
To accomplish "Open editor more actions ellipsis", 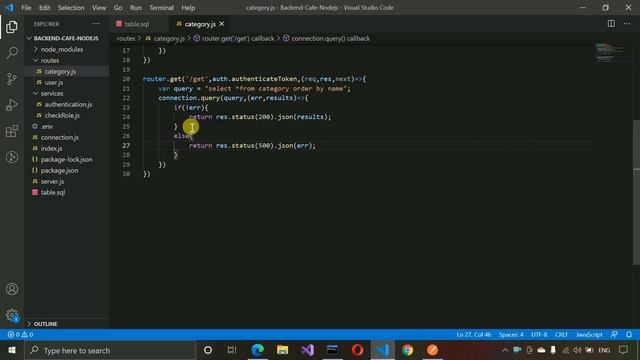I will coord(627,24).
